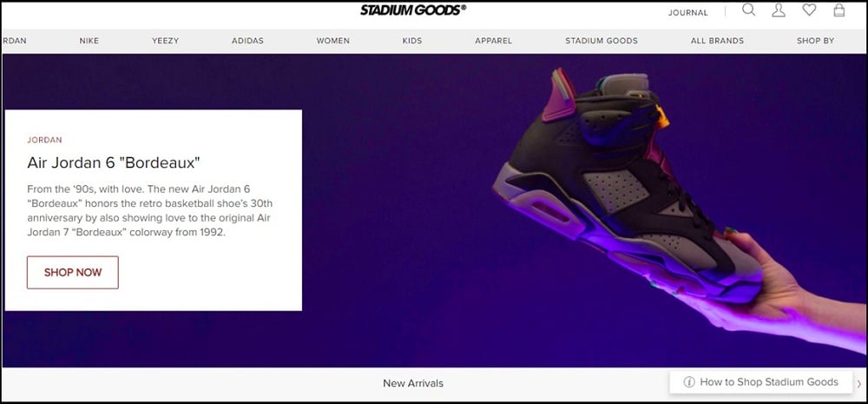The height and width of the screenshot is (404, 868).
Task: Open the Nike menu
Action: (x=89, y=41)
